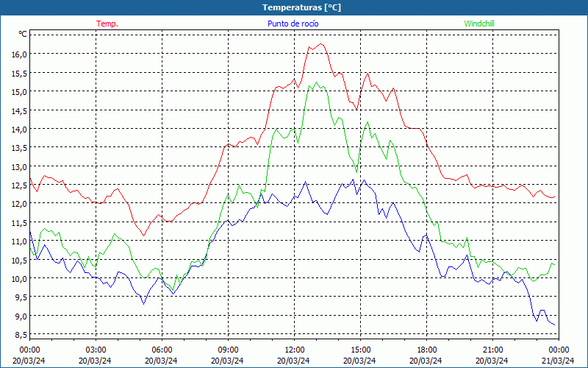Click the 21:00 time axis label

492,350
